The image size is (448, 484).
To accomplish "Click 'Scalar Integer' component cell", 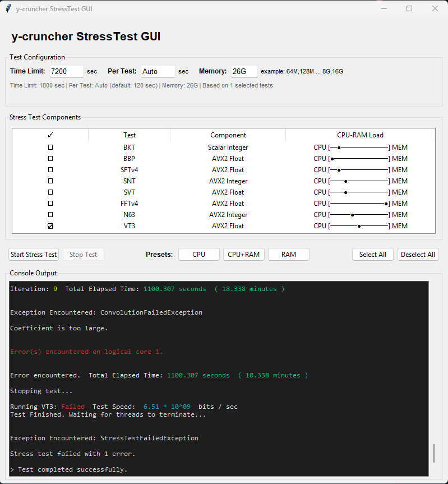I will [x=228, y=147].
